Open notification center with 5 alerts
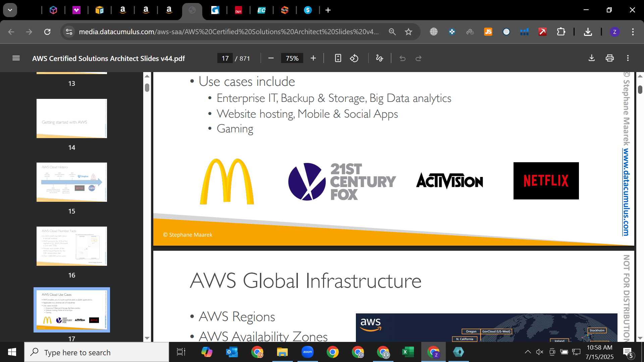This screenshot has height=362, width=644. (628, 352)
